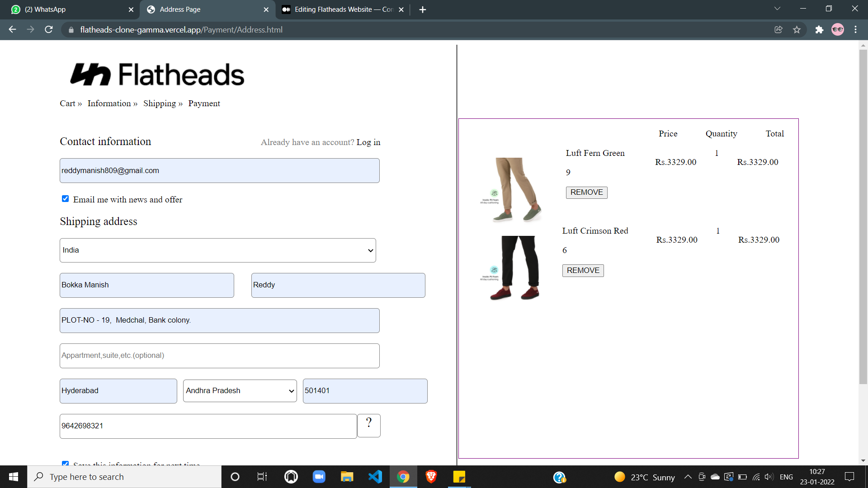Click the phone number help question mark
This screenshot has height=488, width=868.
coord(369,425)
